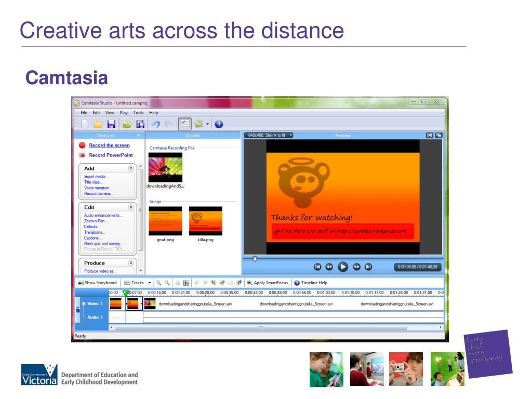532x399 pixels.
Task: Click the green timeline playhead marker
Action: click(x=126, y=293)
